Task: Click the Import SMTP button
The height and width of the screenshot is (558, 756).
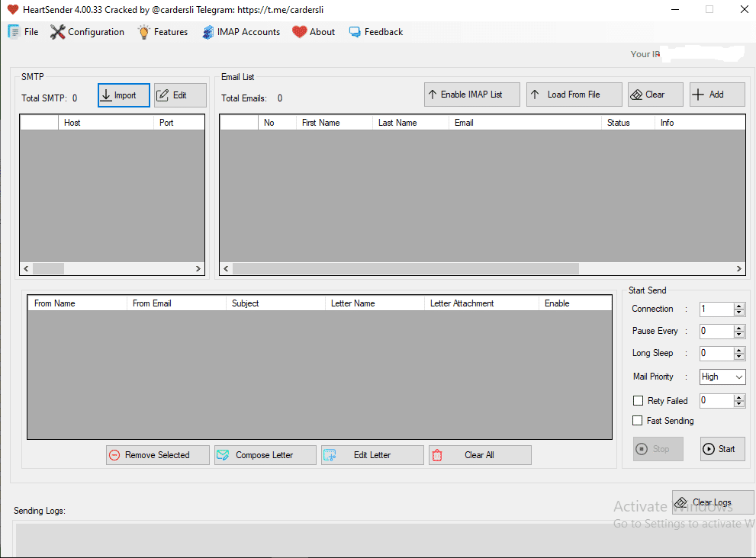Action: (124, 95)
